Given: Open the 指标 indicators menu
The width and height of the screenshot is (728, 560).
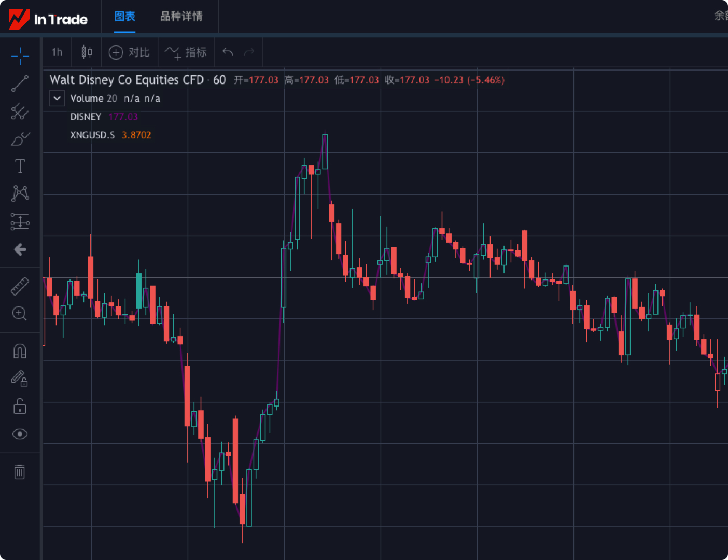Looking at the screenshot, I should [186, 52].
